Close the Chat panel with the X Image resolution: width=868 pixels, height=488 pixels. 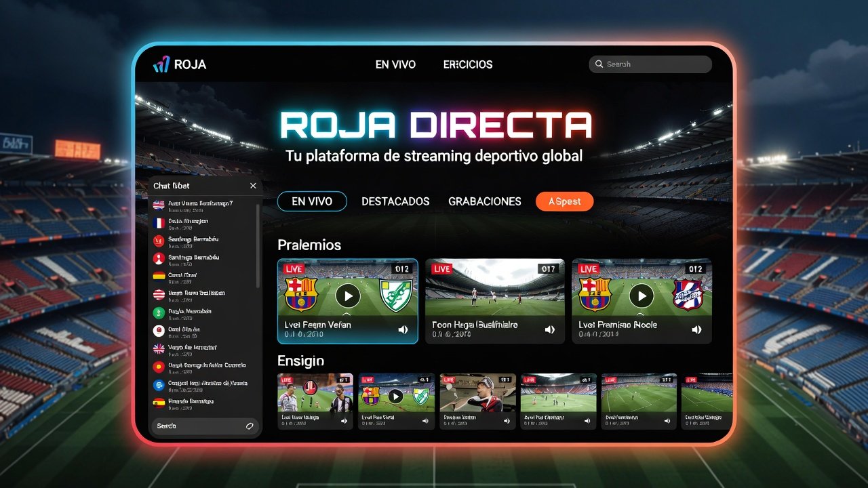253,186
